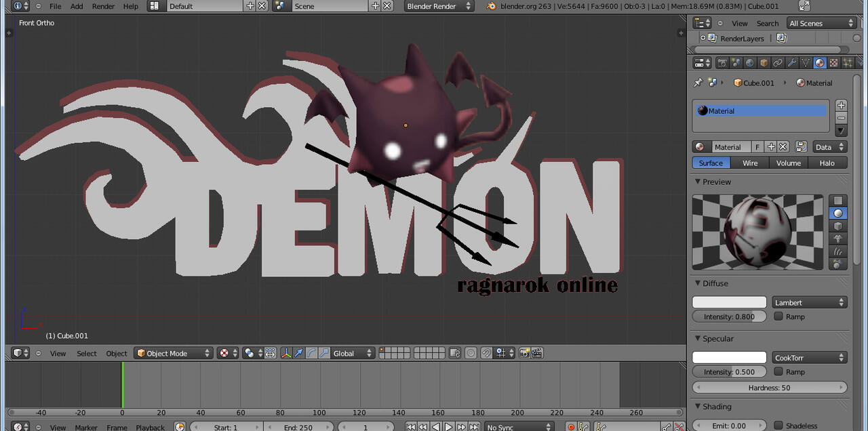Open the Object Data triangle icon
The width and height of the screenshot is (868, 431).
[806, 63]
